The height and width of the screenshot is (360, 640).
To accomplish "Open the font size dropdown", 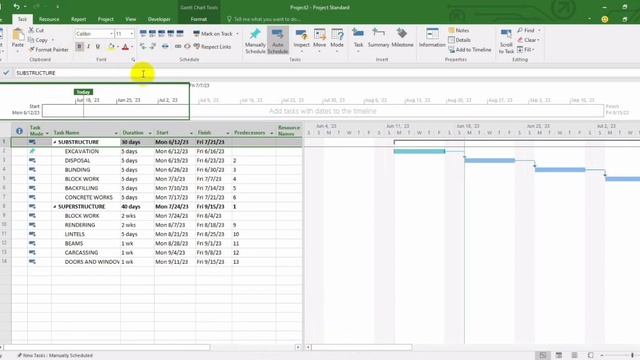I will 131,33.
